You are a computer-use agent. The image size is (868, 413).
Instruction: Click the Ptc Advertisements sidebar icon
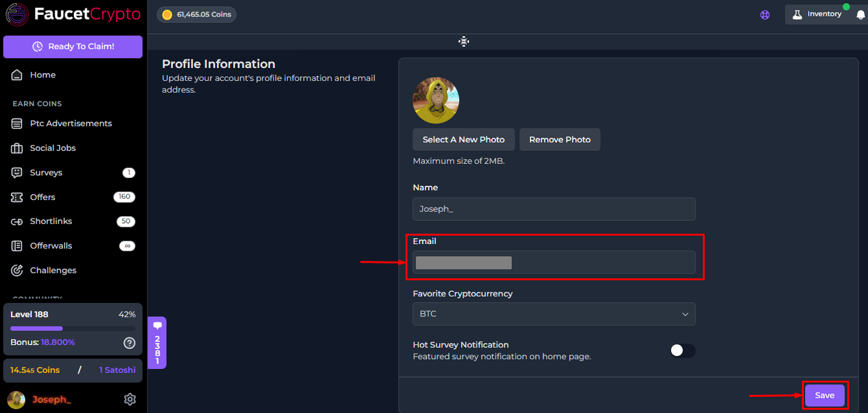(x=17, y=124)
